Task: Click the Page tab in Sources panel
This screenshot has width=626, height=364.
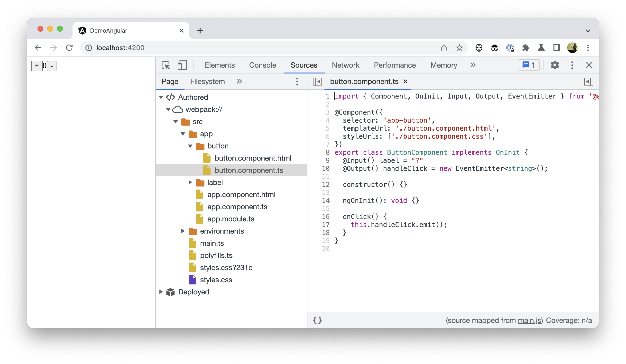Action: click(x=170, y=82)
